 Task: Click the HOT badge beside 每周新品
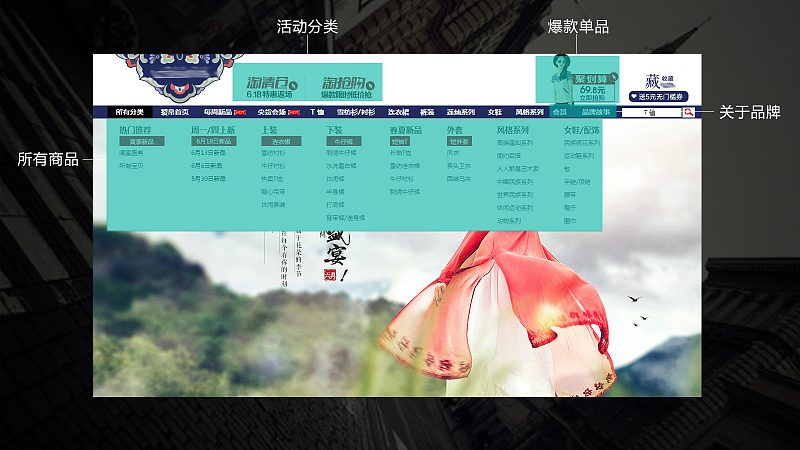[x=239, y=112]
